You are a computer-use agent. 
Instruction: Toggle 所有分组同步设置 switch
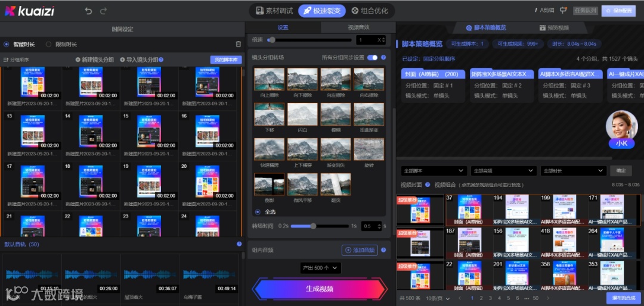[372, 57]
